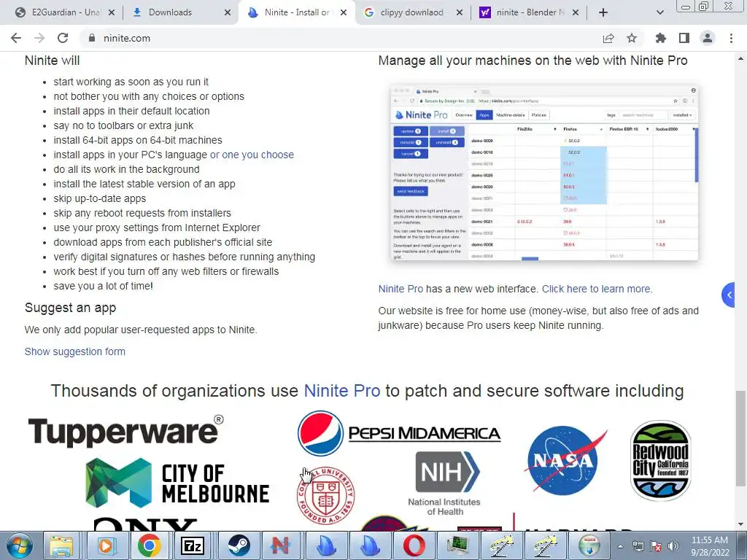Close the clipyy download tab

tap(460, 12)
